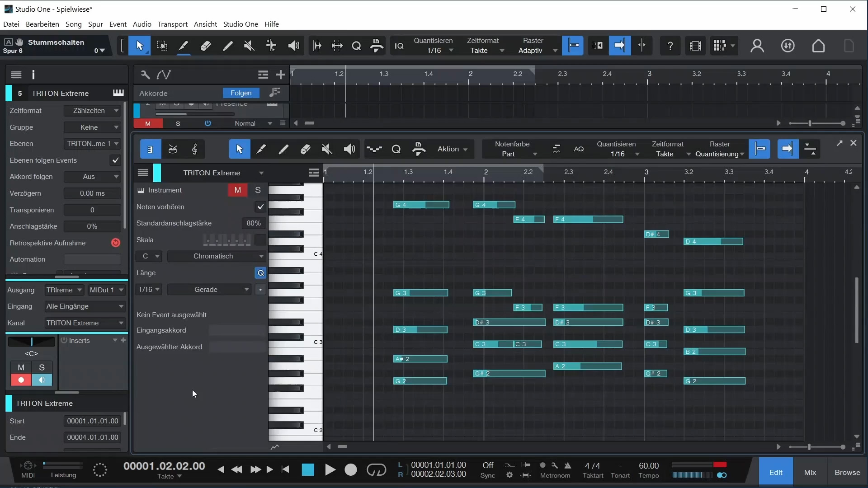Click the quantize Q icon in editor toolbar
868x488 pixels.
click(x=396, y=149)
